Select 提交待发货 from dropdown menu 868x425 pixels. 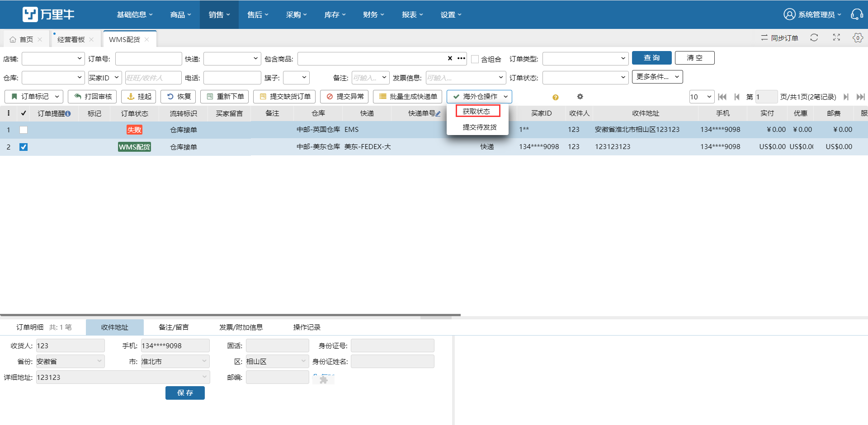click(x=479, y=127)
